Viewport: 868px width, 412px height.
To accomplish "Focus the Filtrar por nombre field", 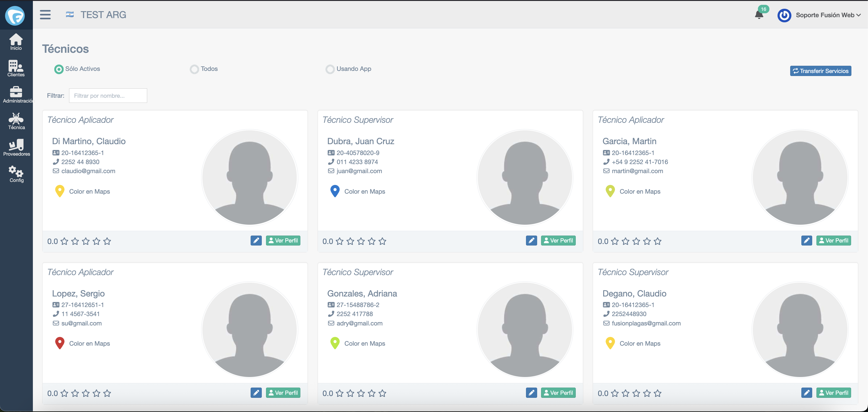I will click(108, 96).
